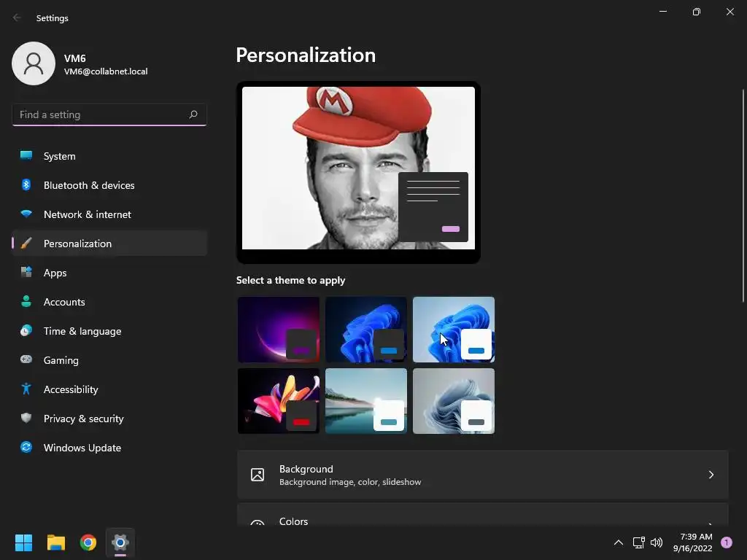The width and height of the screenshot is (747, 560).
Task: Open the notification count badge
Action: tap(727, 542)
